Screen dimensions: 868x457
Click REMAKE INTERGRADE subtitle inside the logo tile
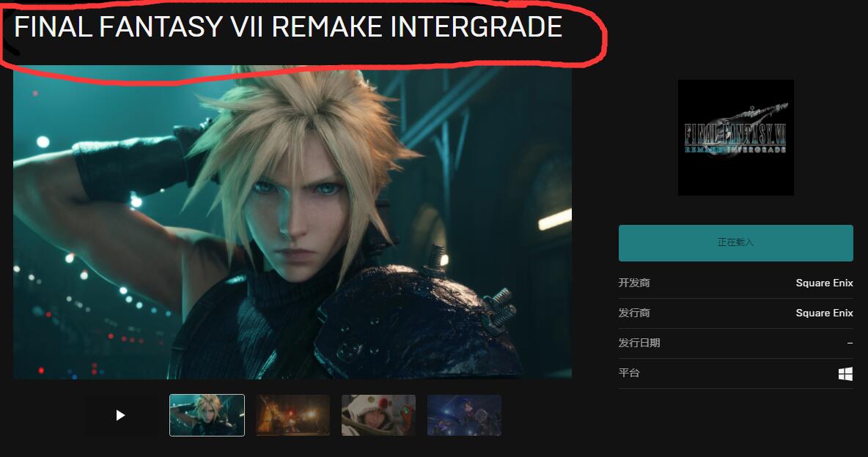[x=736, y=149]
